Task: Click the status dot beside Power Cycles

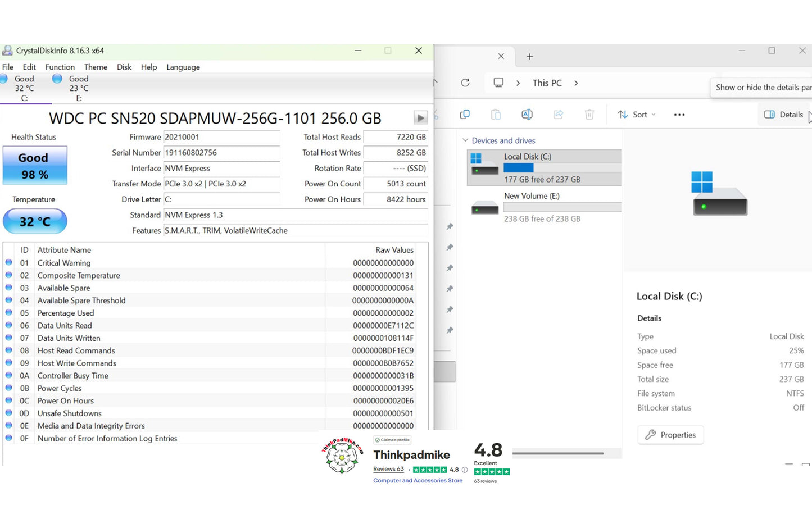Action: 8,388
